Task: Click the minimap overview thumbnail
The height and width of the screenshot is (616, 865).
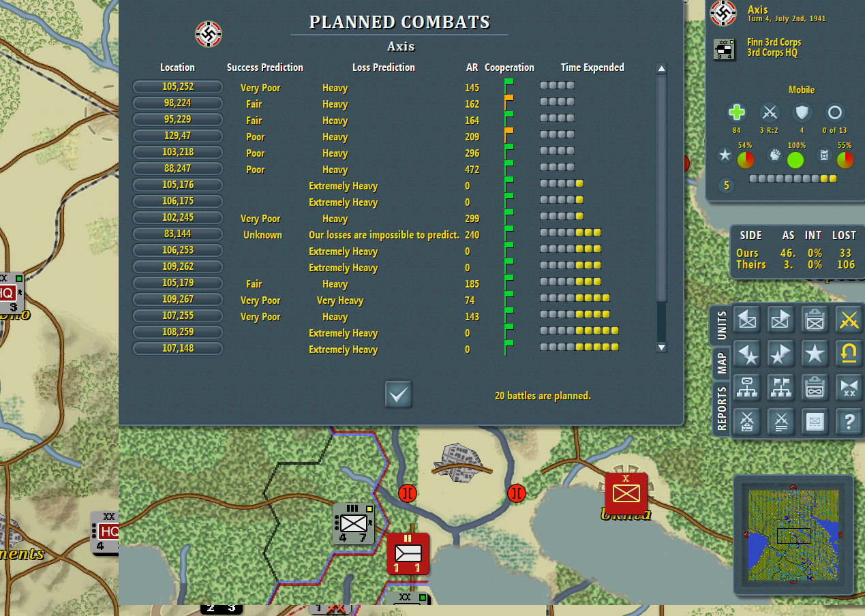Action: click(x=793, y=535)
